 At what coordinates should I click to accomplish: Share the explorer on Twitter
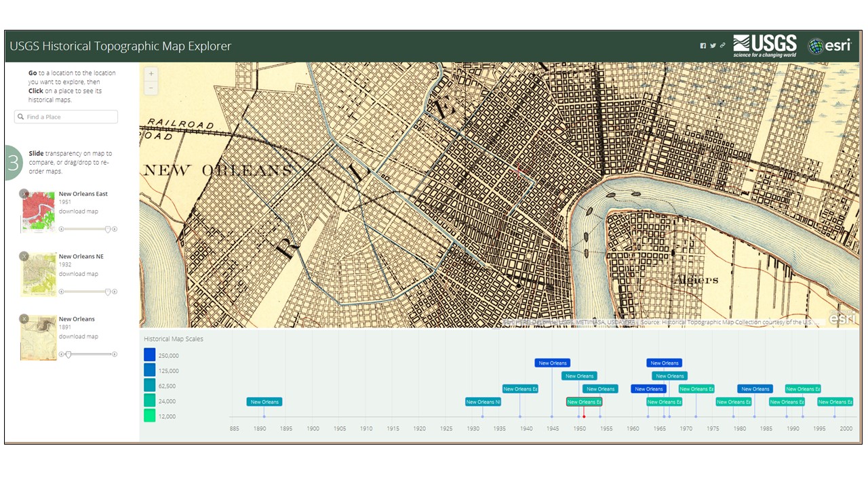[713, 46]
